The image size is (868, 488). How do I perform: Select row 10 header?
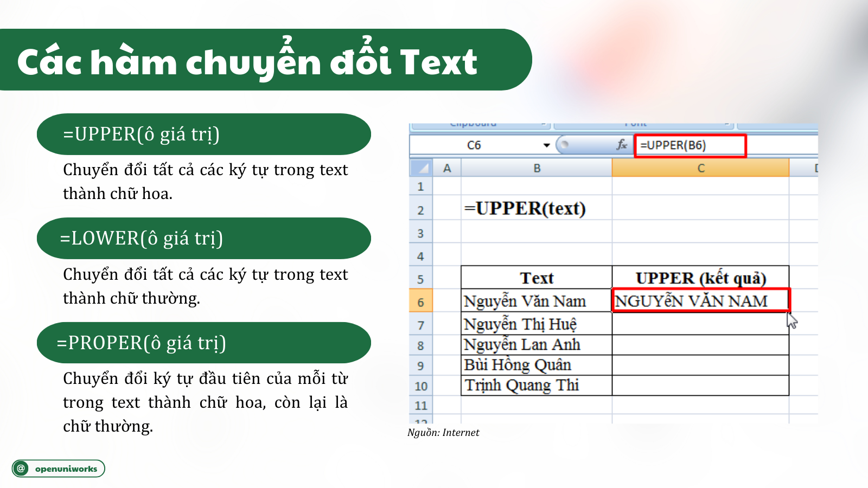tap(420, 386)
